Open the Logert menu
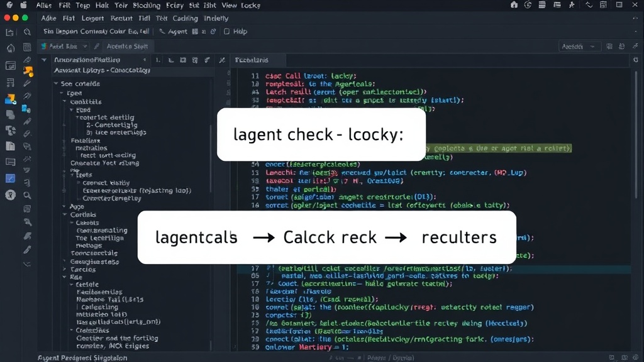The width and height of the screenshot is (644, 362). coord(92,18)
